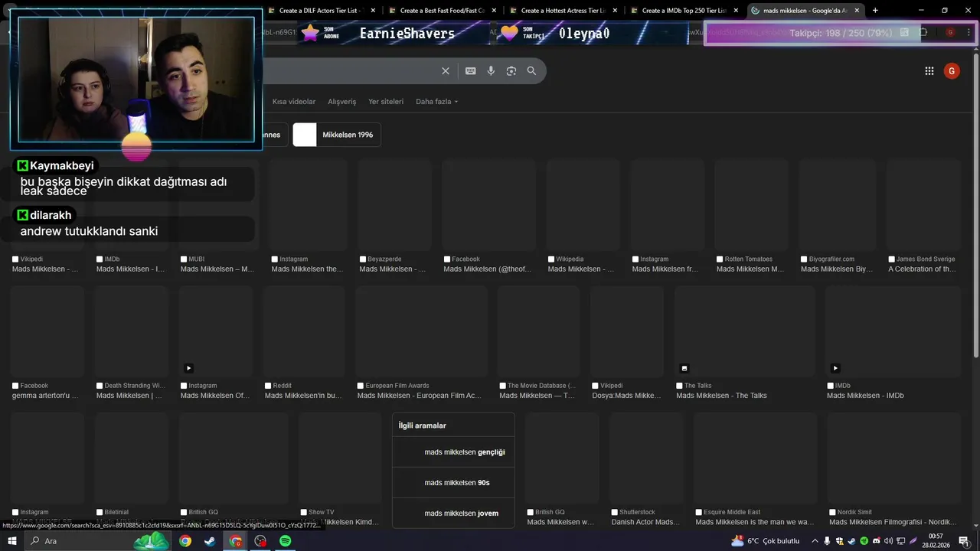The height and width of the screenshot is (551, 980).
Task: Start voice search with the microphone
Action: (x=491, y=70)
